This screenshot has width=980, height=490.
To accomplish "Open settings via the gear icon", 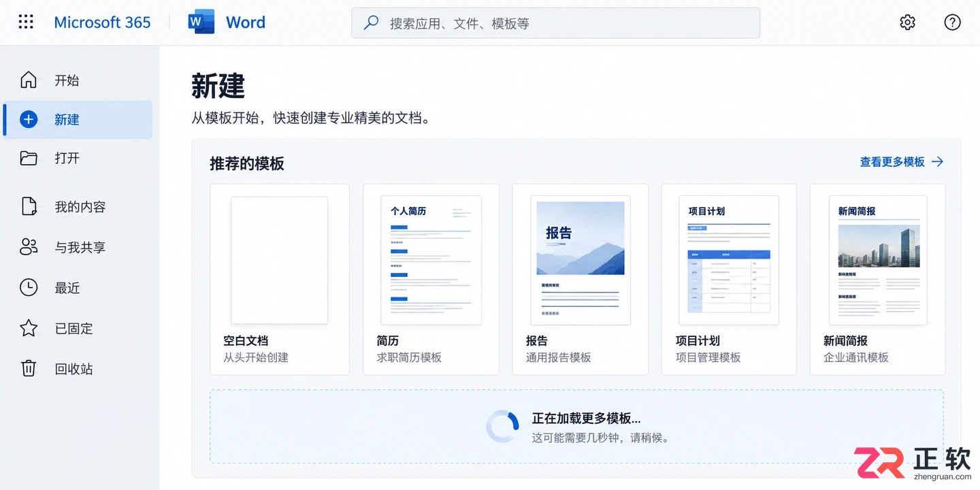I will [x=907, y=22].
